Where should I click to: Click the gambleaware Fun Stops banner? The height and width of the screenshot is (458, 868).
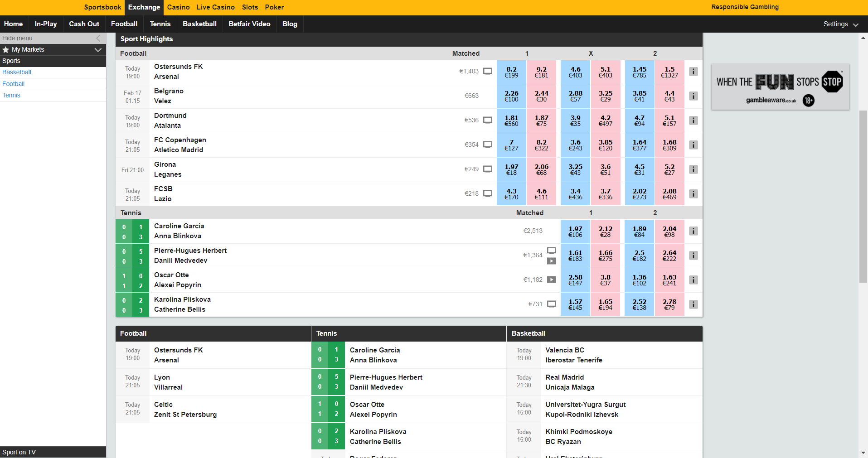click(x=780, y=87)
